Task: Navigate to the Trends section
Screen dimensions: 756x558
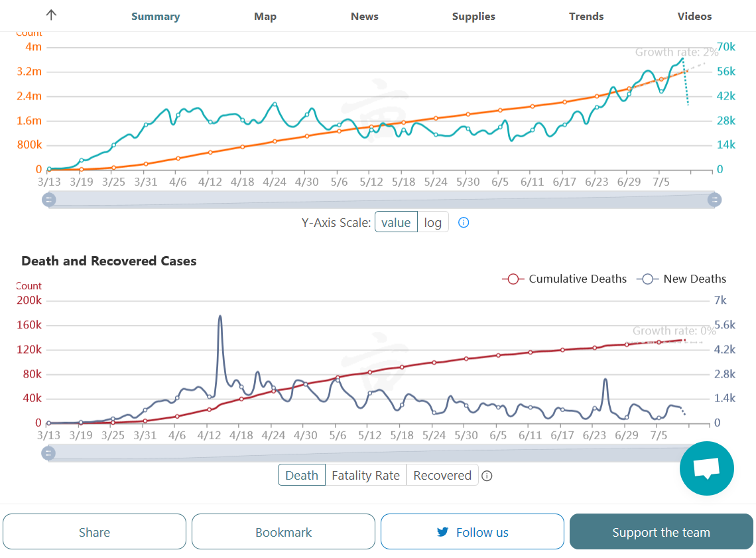Action: tap(586, 17)
